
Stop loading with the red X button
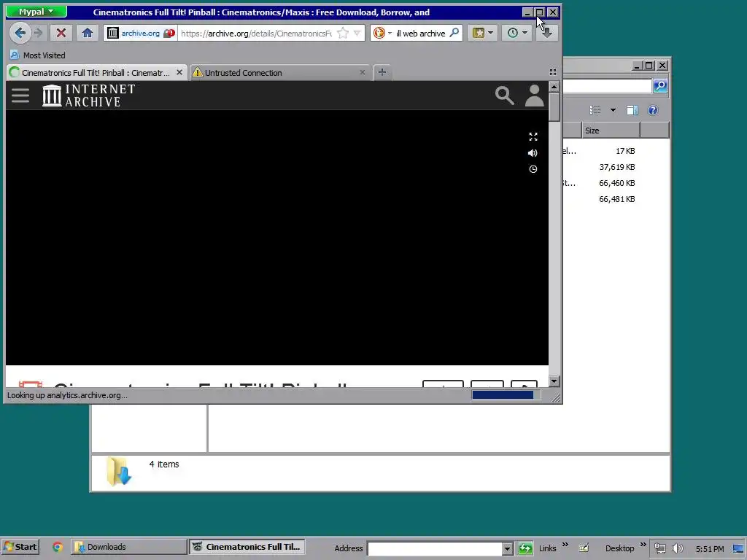(x=61, y=33)
